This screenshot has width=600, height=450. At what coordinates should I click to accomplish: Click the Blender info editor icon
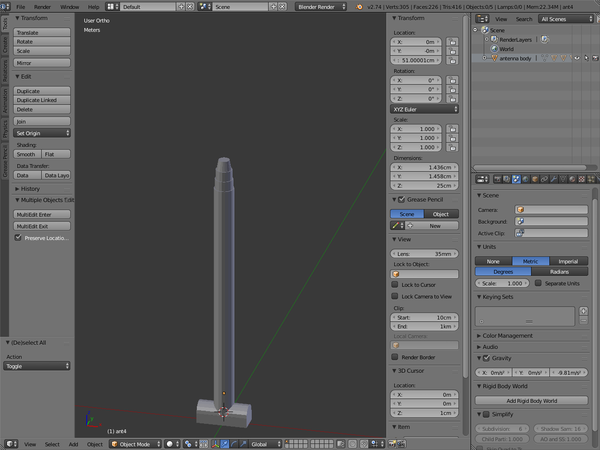(x=8, y=6)
